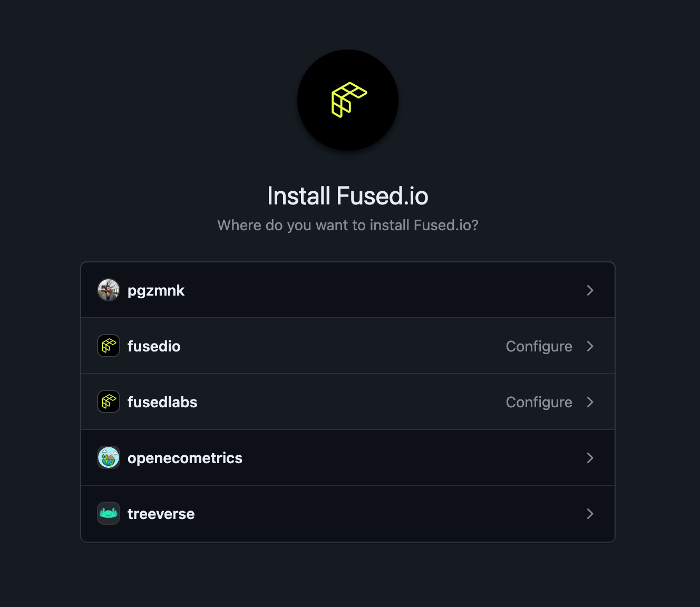Click the "Where do you want to install" subtitle
Screen dimensions: 700x607
point(348,226)
